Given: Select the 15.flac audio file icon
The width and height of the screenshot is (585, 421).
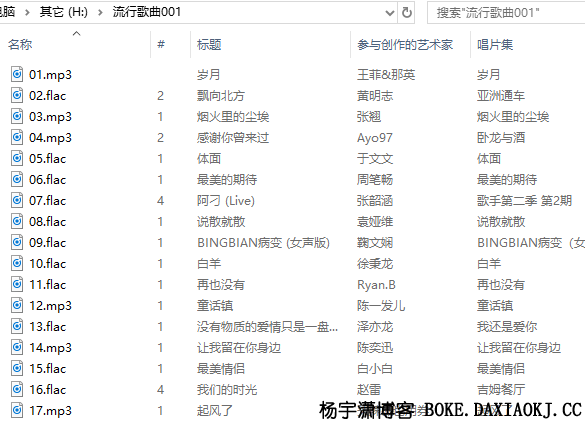Looking at the screenshot, I should [17, 368].
